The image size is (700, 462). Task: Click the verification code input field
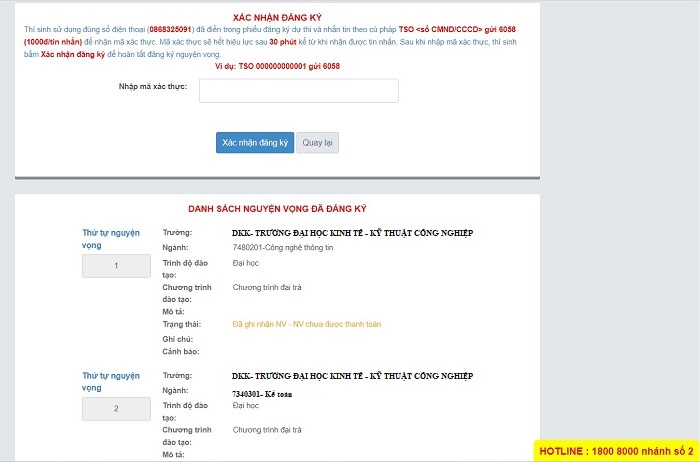coord(298,91)
